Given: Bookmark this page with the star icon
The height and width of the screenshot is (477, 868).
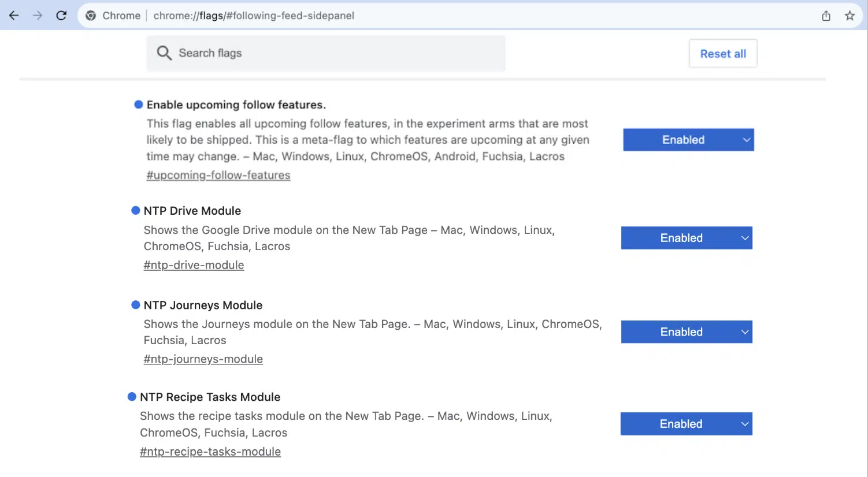Looking at the screenshot, I should pyautogui.click(x=850, y=16).
